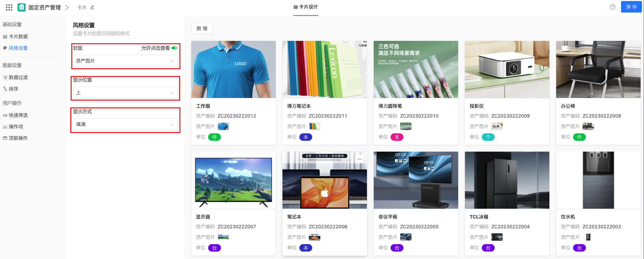
Task: Click the pencil edit icon beside 卡片
Action: 92,7
